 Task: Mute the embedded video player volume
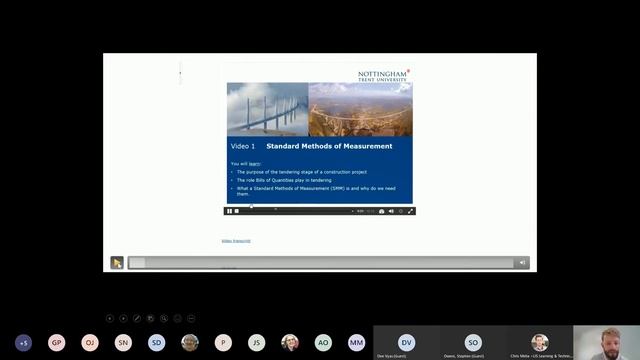click(x=391, y=211)
